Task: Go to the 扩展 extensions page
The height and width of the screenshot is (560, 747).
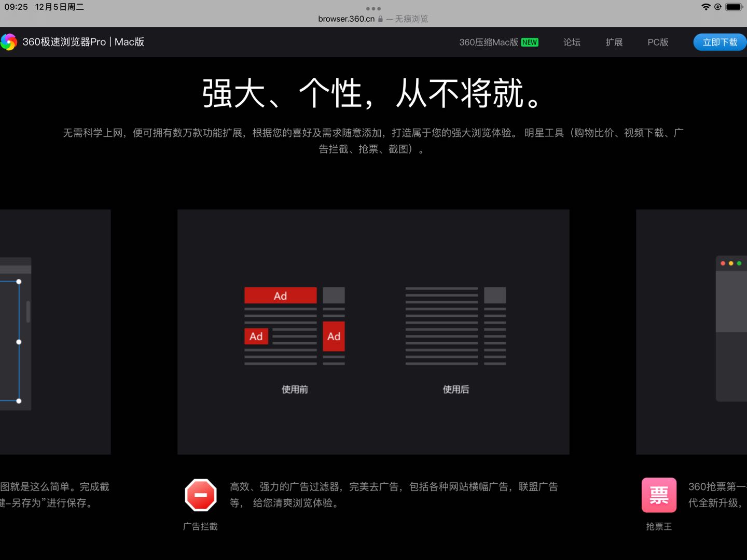Action: pyautogui.click(x=614, y=43)
